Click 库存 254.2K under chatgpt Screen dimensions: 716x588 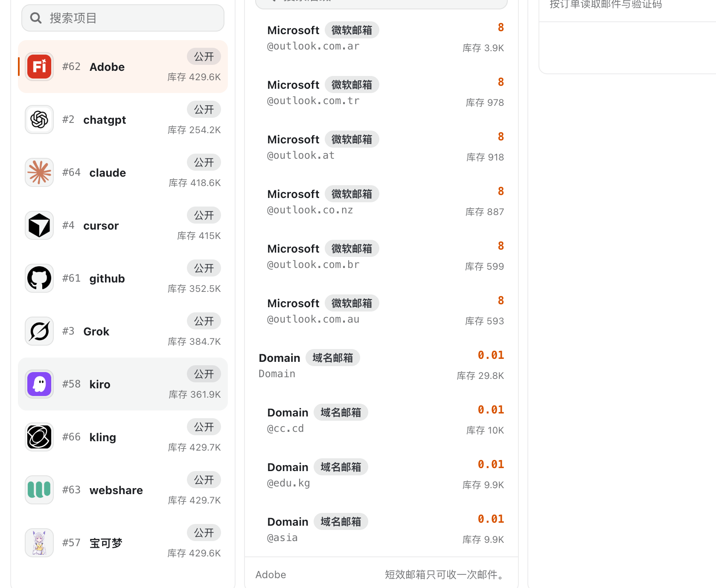pos(194,130)
